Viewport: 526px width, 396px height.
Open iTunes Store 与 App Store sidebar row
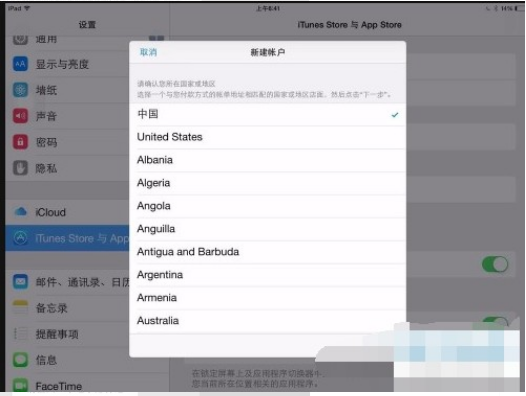pos(67,238)
